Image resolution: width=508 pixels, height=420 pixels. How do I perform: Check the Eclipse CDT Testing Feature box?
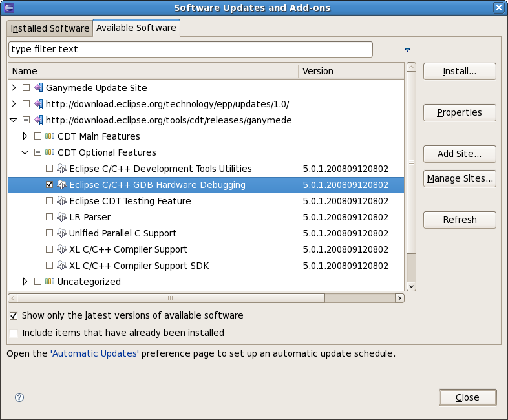[x=49, y=201]
